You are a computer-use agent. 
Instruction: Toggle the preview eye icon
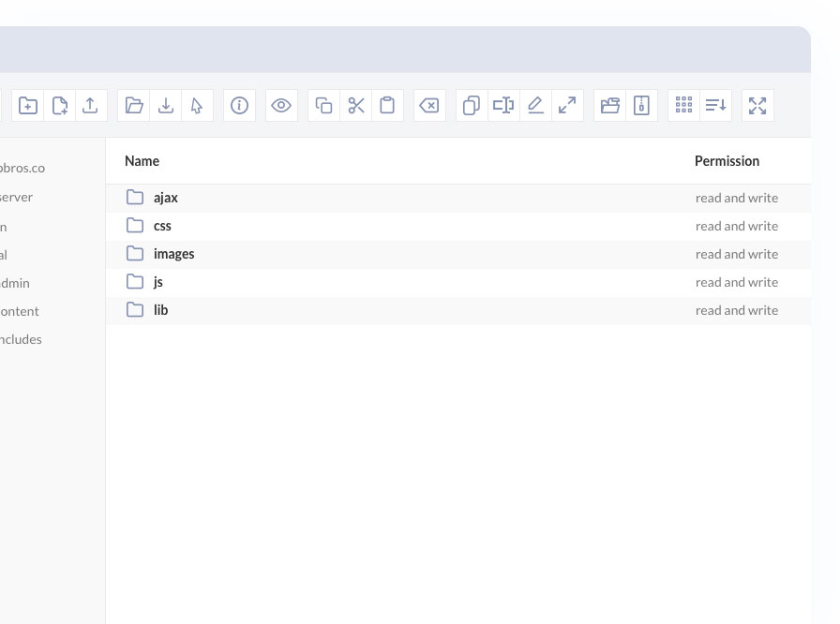(281, 105)
